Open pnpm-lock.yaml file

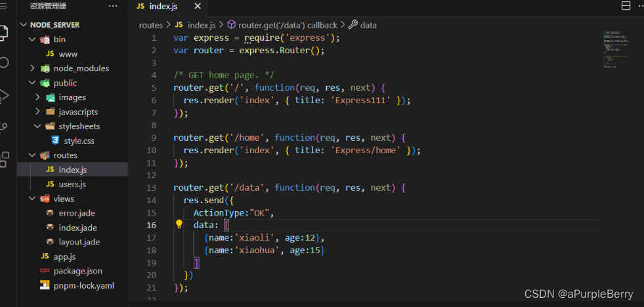point(84,285)
